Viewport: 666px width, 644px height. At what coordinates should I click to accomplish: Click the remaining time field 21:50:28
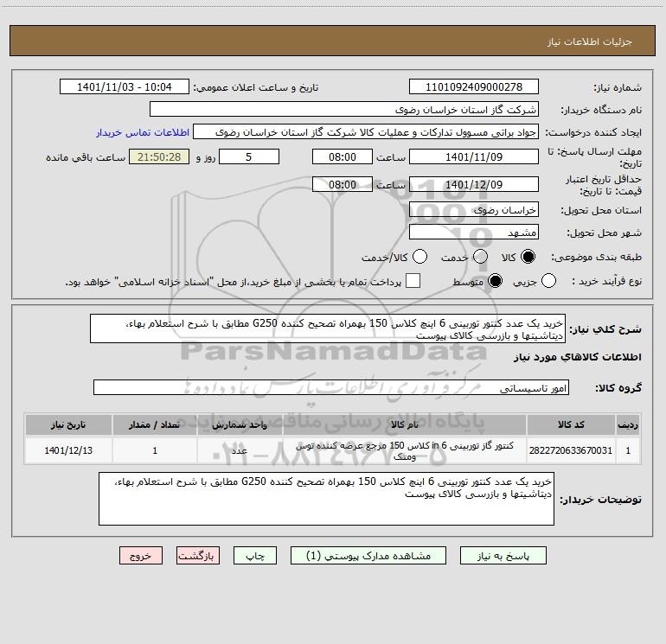(x=159, y=156)
